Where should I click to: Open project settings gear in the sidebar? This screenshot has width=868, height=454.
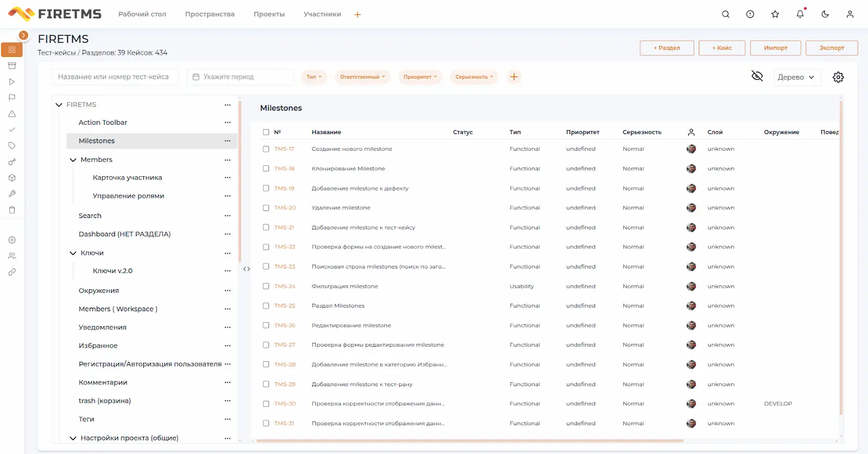coord(12,240)
